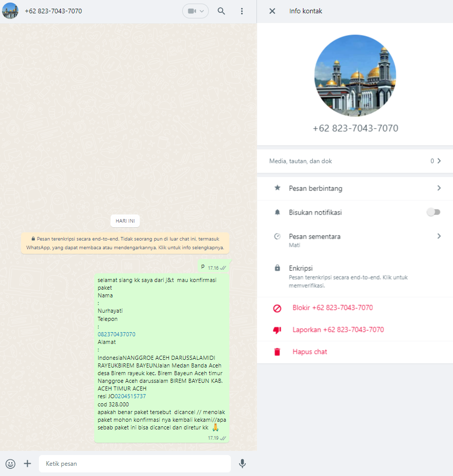The height and width of the screenshot is (476, 453).
Task: Open the chat three-dot menu
Action: pyautogui.click(x=242, y=11)
